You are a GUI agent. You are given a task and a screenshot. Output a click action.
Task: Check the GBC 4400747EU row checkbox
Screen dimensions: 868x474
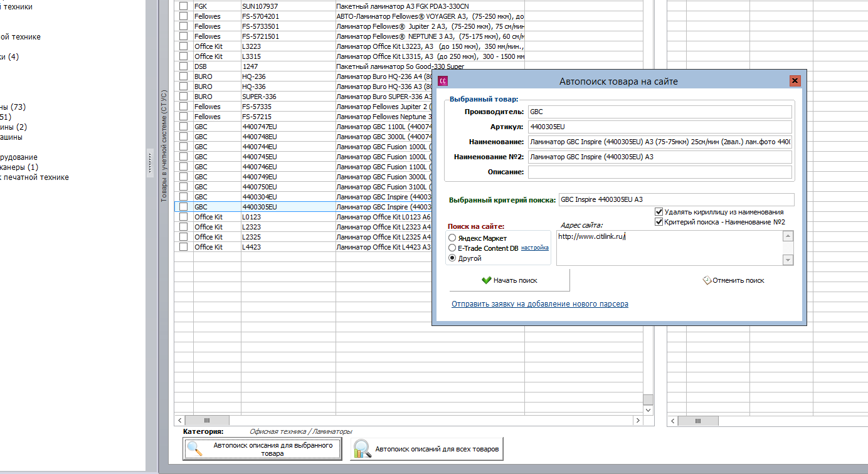(183, 127)
